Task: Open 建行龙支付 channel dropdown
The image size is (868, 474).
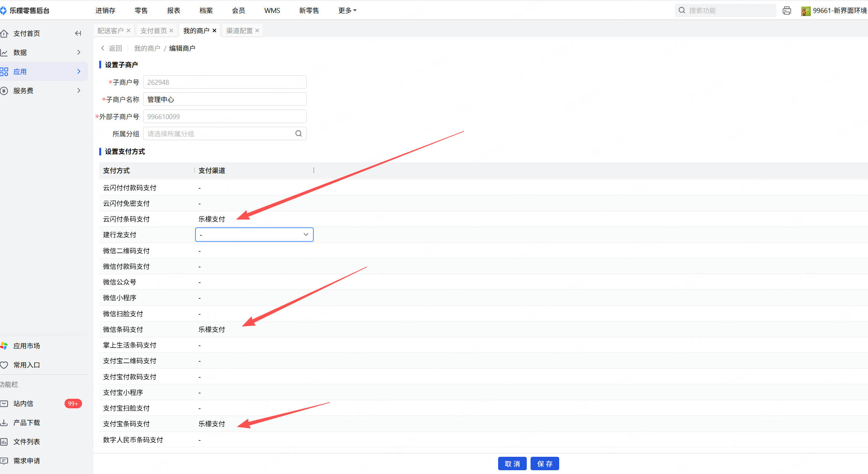Action: coord(254,235)
